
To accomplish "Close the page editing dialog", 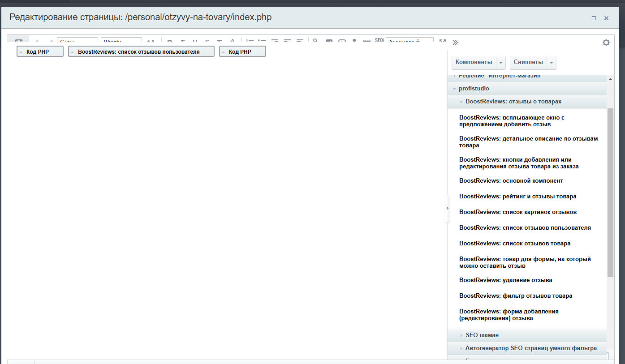I will [x=606, y=18].
